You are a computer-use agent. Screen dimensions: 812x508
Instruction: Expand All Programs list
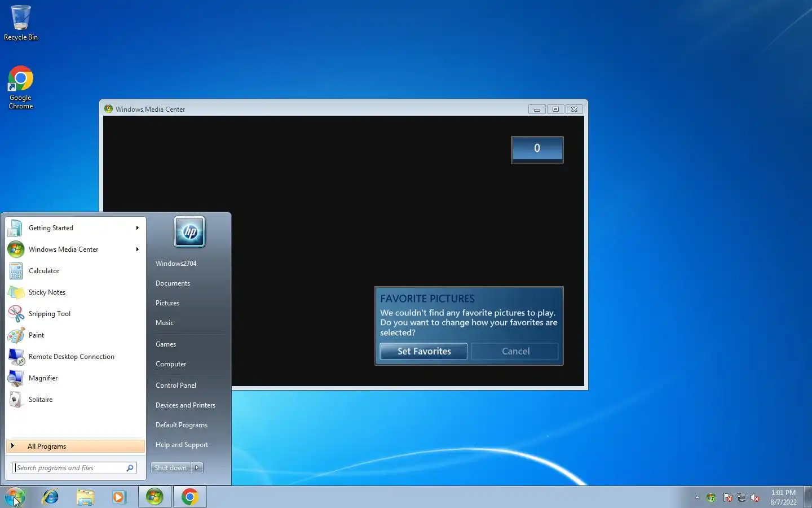pyautogui.click(x=76, y=446)
